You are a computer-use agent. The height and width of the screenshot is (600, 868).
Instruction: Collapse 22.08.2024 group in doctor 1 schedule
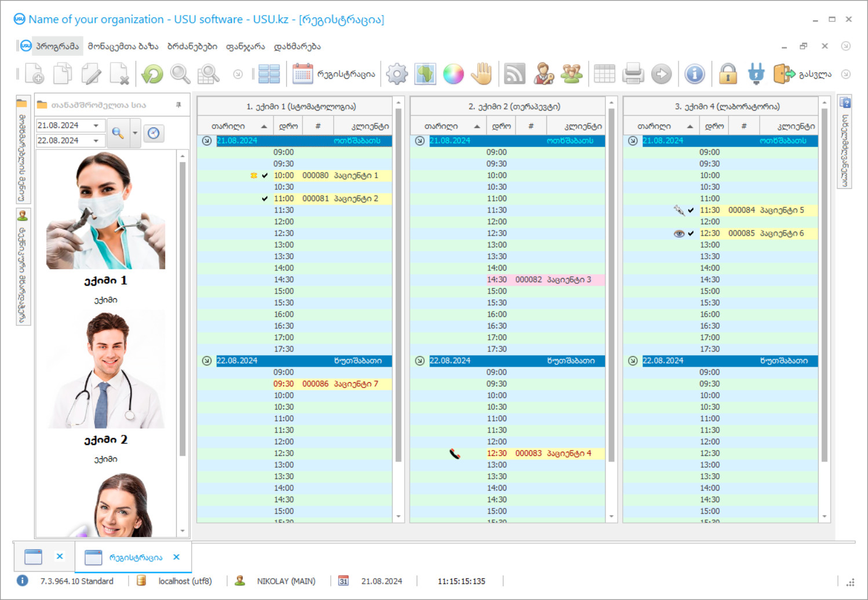click(x=207, y=361)
